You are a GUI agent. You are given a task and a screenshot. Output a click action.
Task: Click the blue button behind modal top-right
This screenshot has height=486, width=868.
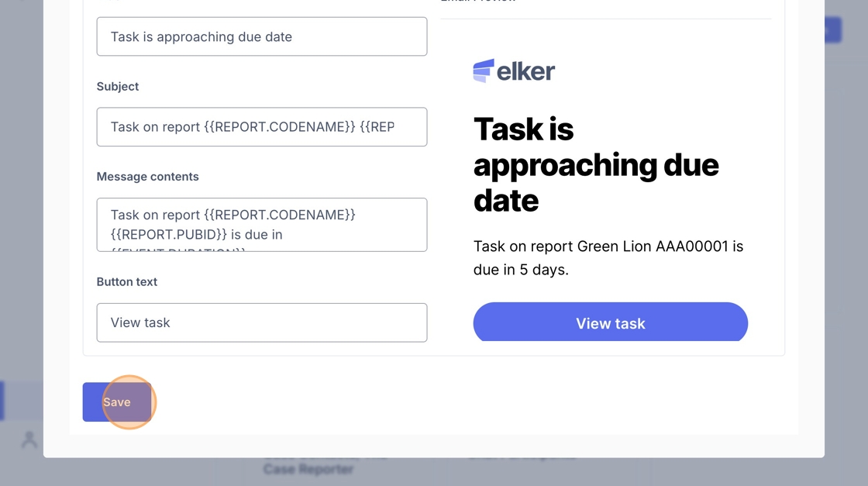832,30
